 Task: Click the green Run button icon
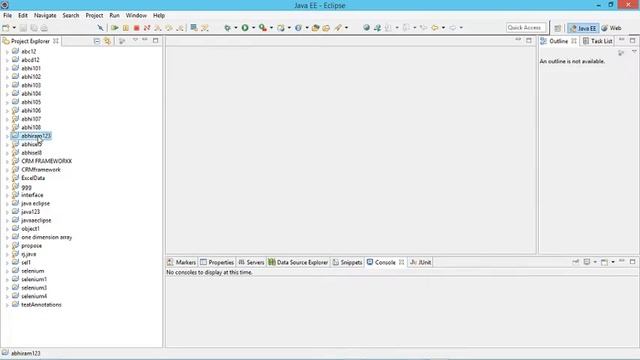[245, 28]
